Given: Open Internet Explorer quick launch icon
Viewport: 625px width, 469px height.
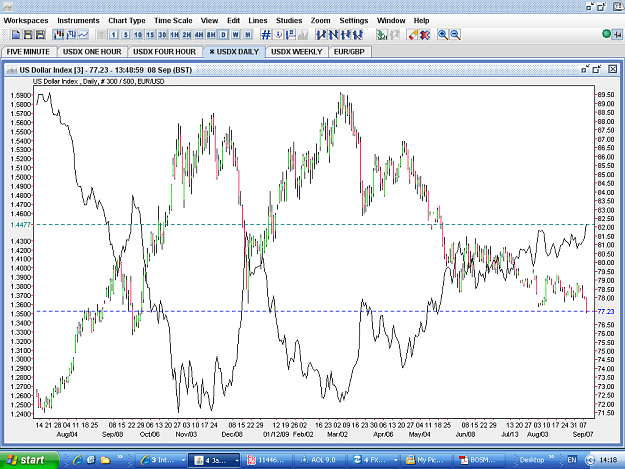Looking at the screenshot, I should point(77,460).
